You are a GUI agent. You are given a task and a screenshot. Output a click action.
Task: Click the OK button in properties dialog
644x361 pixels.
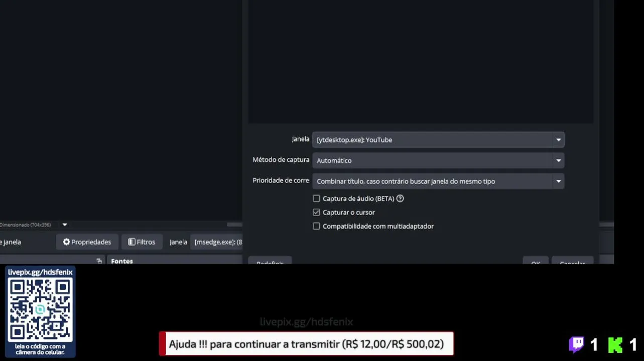pos(536,261)
